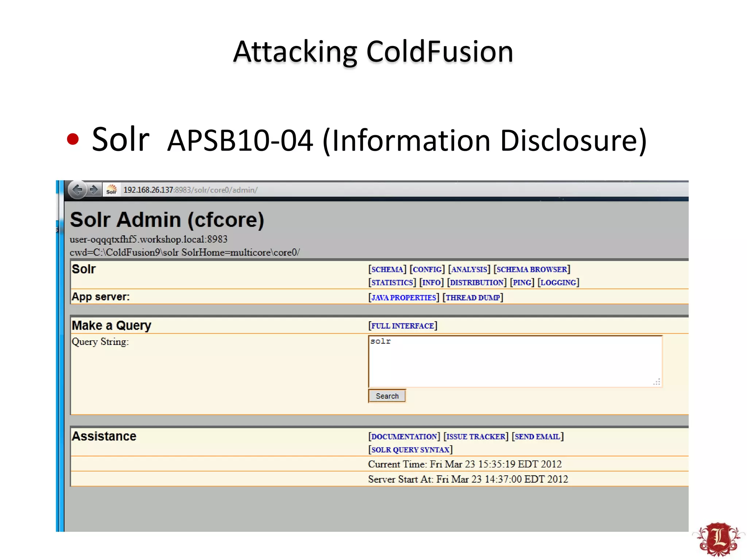
Task: Click the Search button
Action: [x=387, y=396]
